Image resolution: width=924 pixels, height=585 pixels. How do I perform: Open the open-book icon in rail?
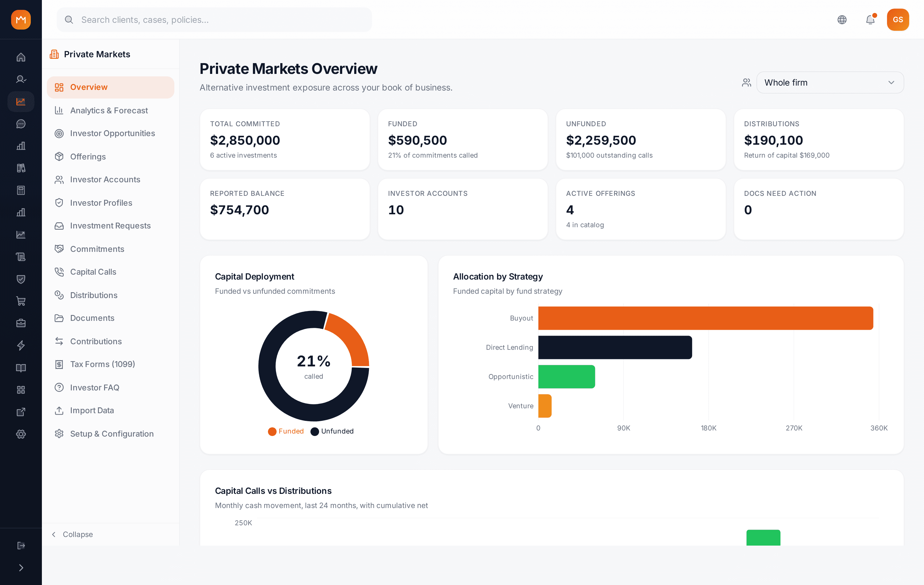click(21, 368)
